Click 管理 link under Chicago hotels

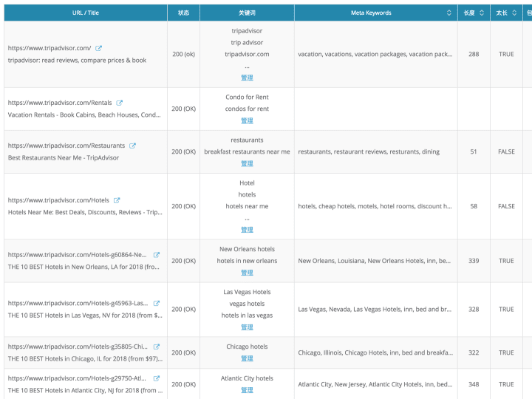(x=247, y=358)
